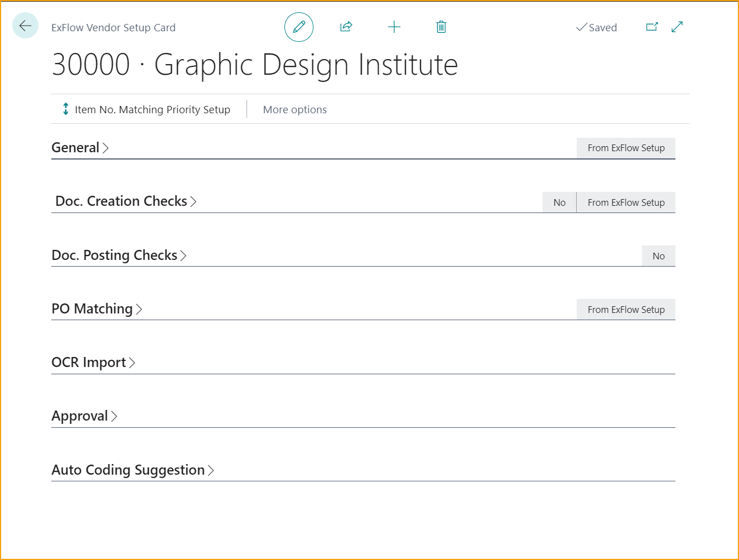739x560 pixels.
Task: Click General's From ExFlow Setup value
Action: (626, 148)
